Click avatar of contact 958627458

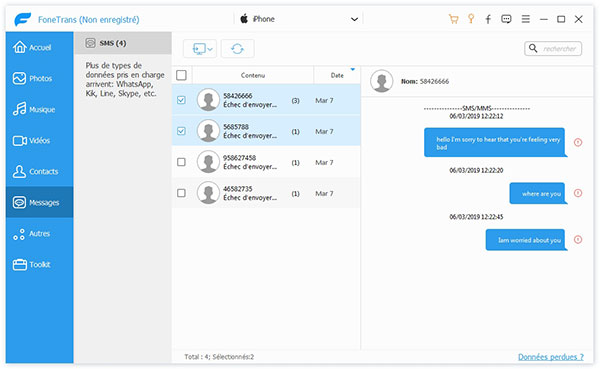coord(208,162)
